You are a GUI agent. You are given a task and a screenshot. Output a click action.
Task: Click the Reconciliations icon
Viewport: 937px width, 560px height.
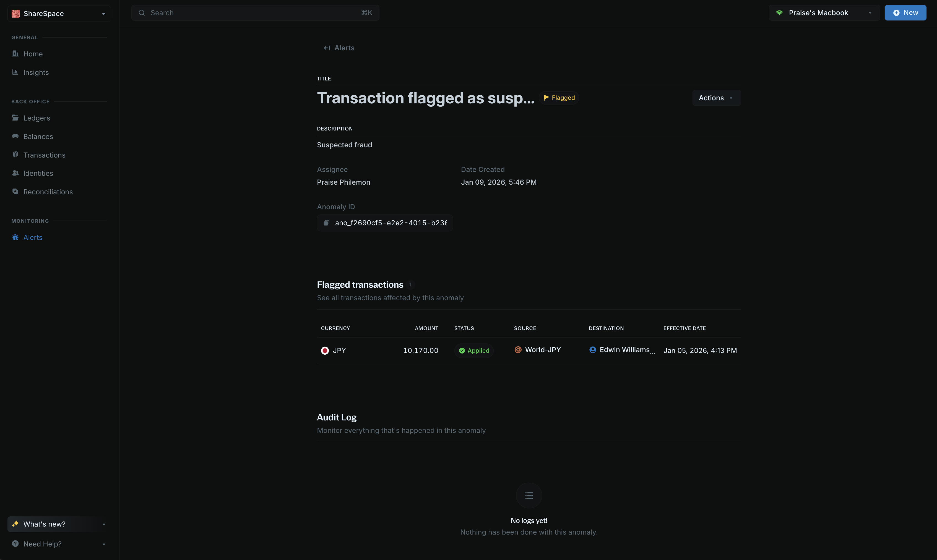(15, 191)
